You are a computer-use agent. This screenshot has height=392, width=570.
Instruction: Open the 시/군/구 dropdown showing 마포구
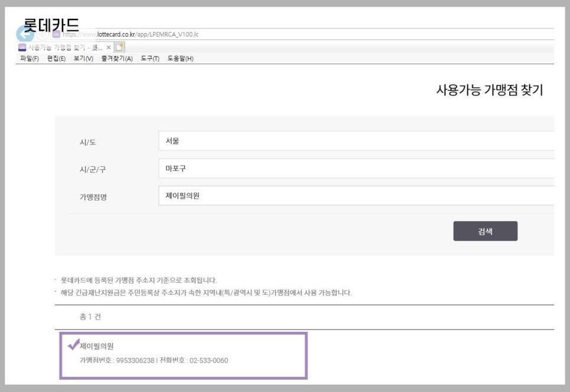tap(356, 169)
